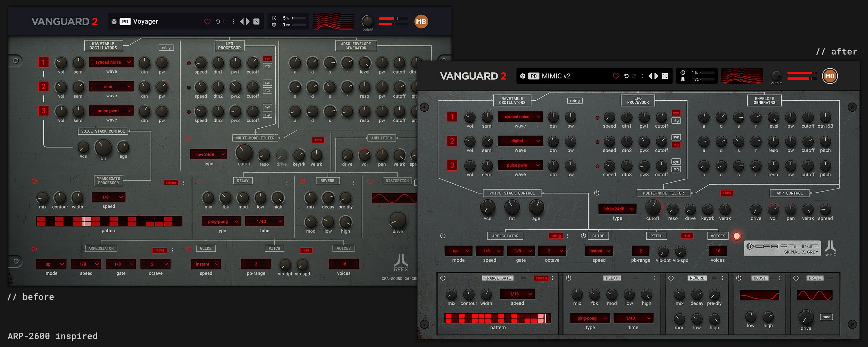Toggle Distortion power in the Voyager window
The width and height of the screenshot is (868, 347).
click(x=370, y=181)
